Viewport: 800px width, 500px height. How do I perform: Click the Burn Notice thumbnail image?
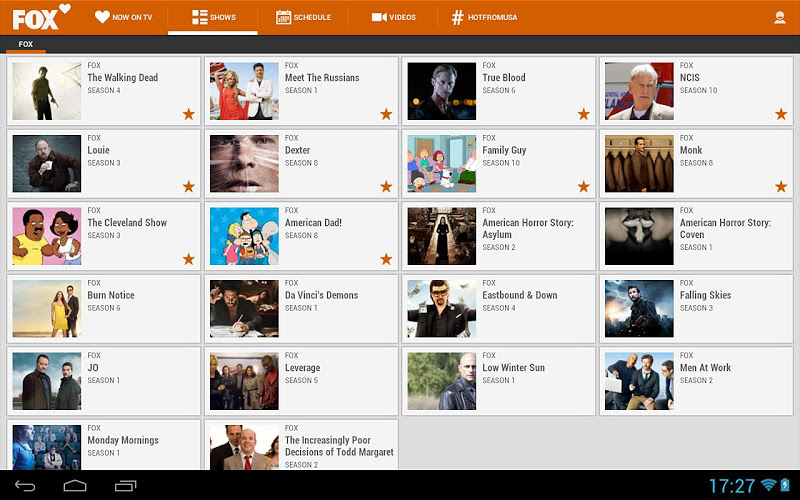[47, 309]
